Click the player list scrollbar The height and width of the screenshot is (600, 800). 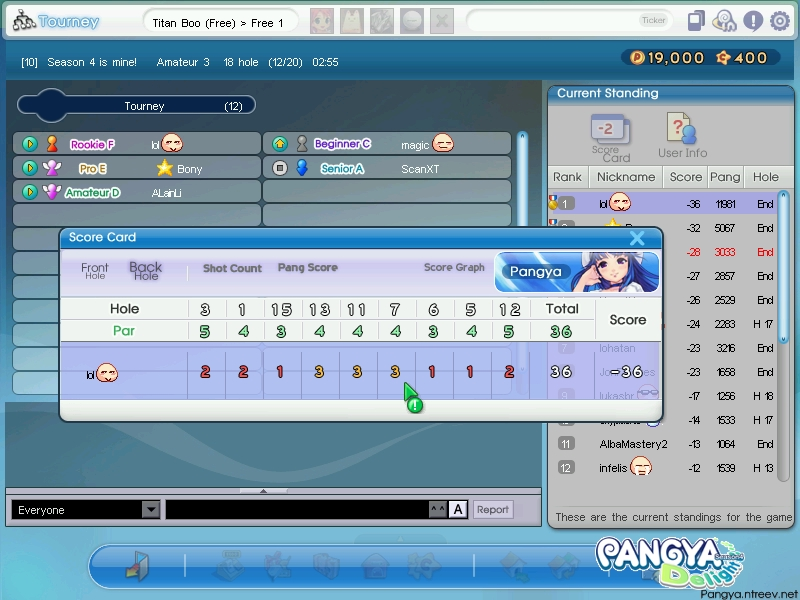(x=522, y=179)
